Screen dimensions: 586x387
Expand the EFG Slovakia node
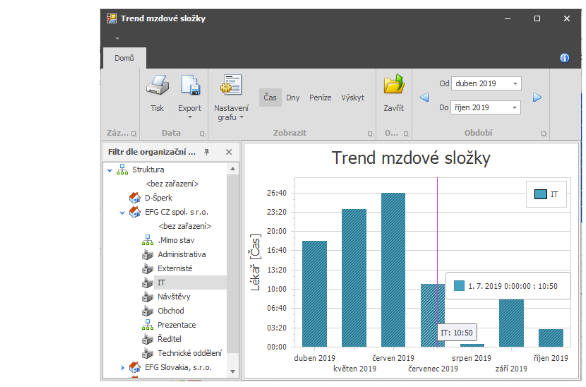coord(122,368)
